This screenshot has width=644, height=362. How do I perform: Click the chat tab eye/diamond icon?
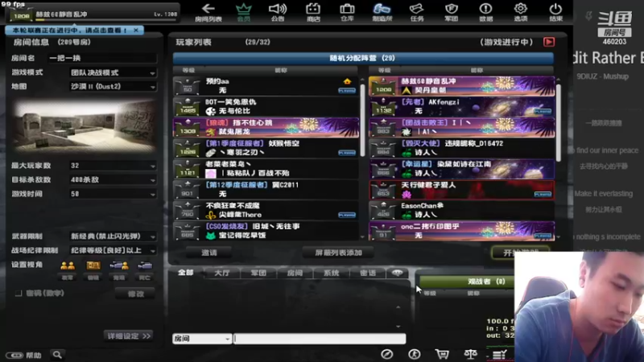click(397, 273)
